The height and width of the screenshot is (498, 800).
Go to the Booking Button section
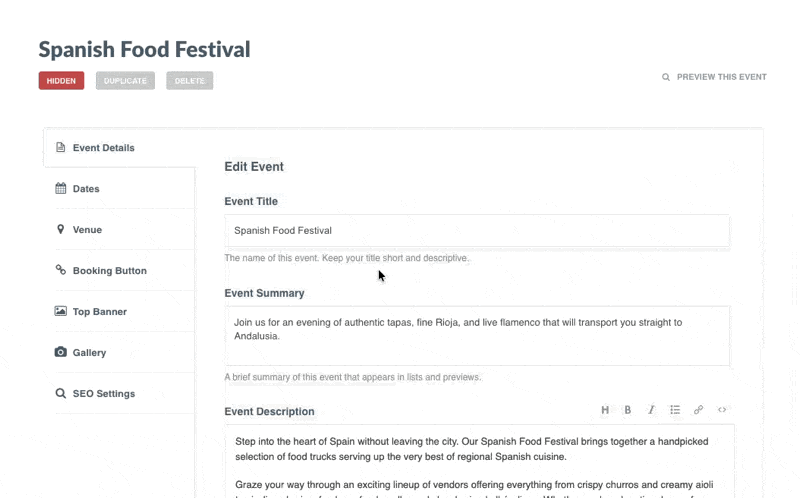tap(109, 271)
